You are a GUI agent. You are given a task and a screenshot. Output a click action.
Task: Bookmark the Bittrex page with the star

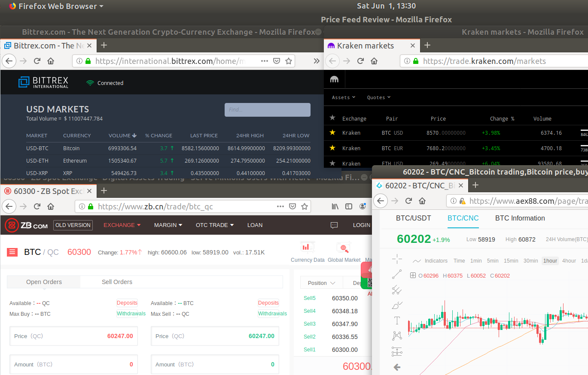289,61
